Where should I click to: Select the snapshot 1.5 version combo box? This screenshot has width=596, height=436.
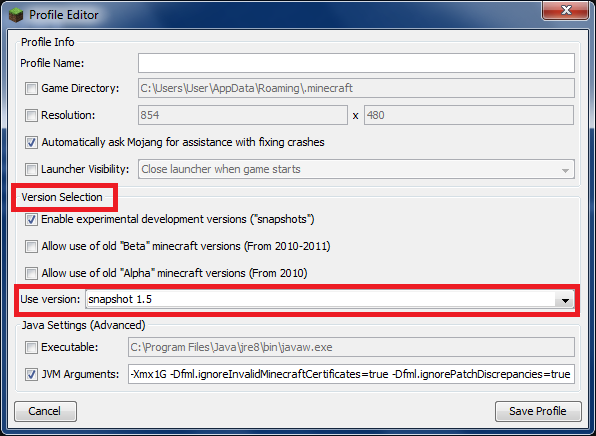pyautogui.click(x=330, y=300)
